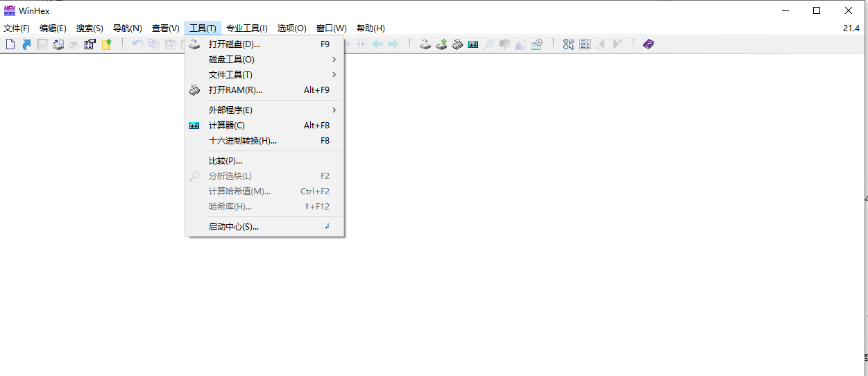Maximize the WinHex window

point(817,10)
